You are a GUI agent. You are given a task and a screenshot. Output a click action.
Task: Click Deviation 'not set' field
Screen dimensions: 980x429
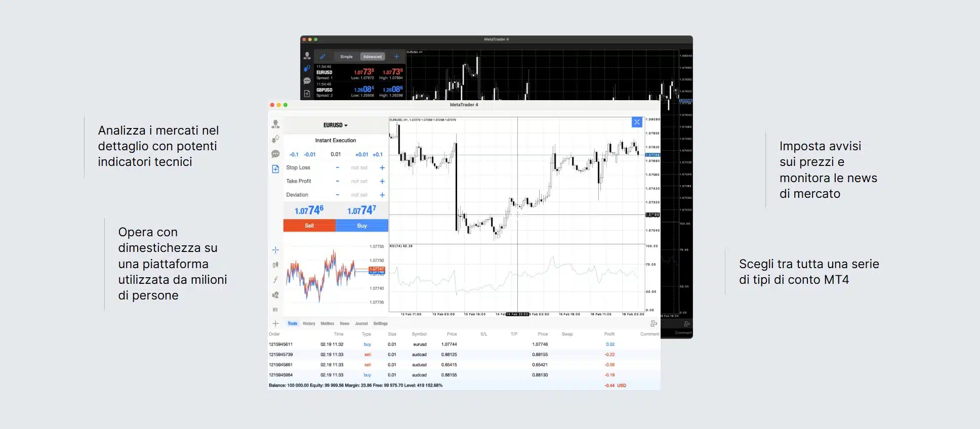359,195
